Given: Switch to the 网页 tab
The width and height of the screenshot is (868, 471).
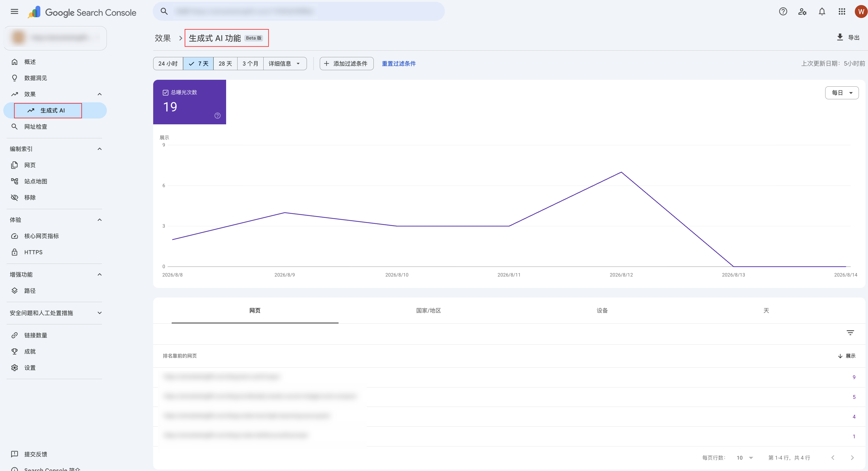Looking at the screenshot, I should (x=255, y=311).
